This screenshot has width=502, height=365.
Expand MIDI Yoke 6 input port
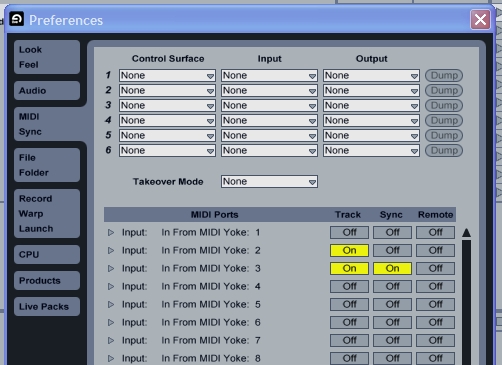click(111, 322)
